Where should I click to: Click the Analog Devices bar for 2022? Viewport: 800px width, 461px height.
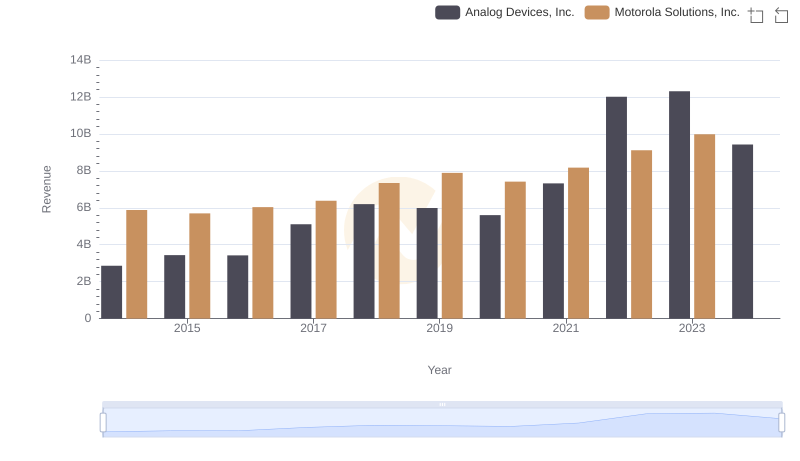[616, 208]
